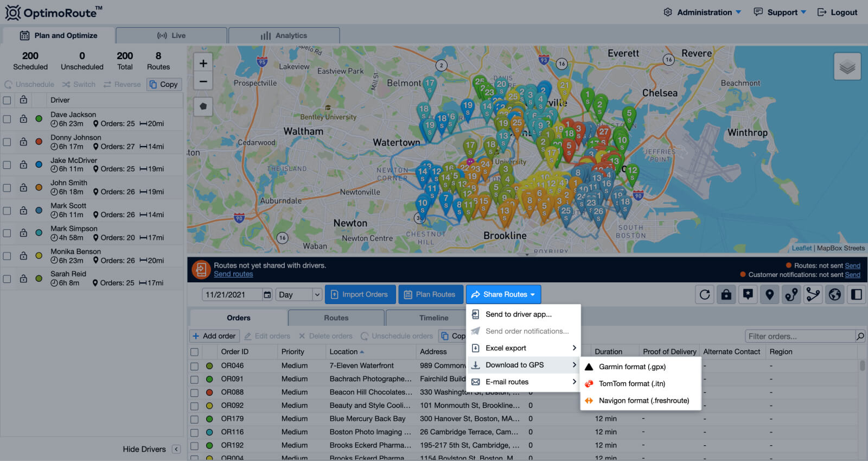The image size is (868, 461).
Task: Toggle the side panel layout icon
Action: coord(857,294)
